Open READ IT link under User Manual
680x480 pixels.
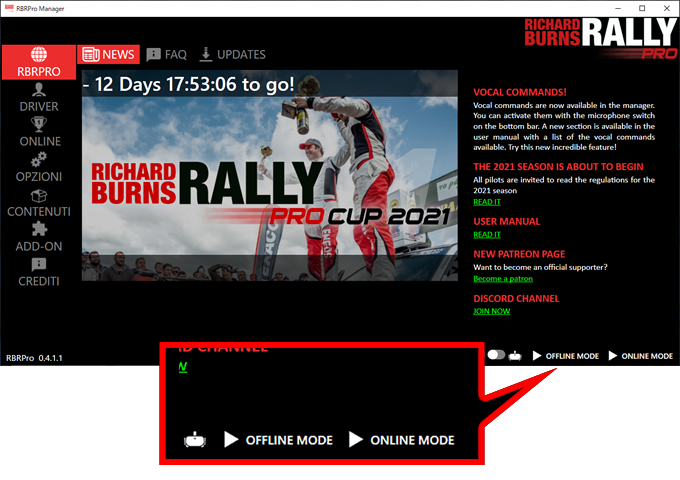pyautogui.click(x=487, y=235)
